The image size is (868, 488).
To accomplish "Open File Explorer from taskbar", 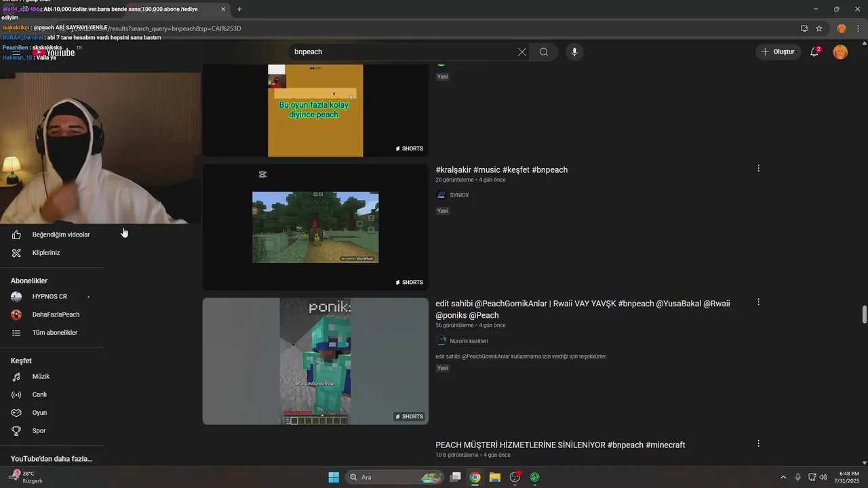I will pyautogui.click(x=495, y=477).
